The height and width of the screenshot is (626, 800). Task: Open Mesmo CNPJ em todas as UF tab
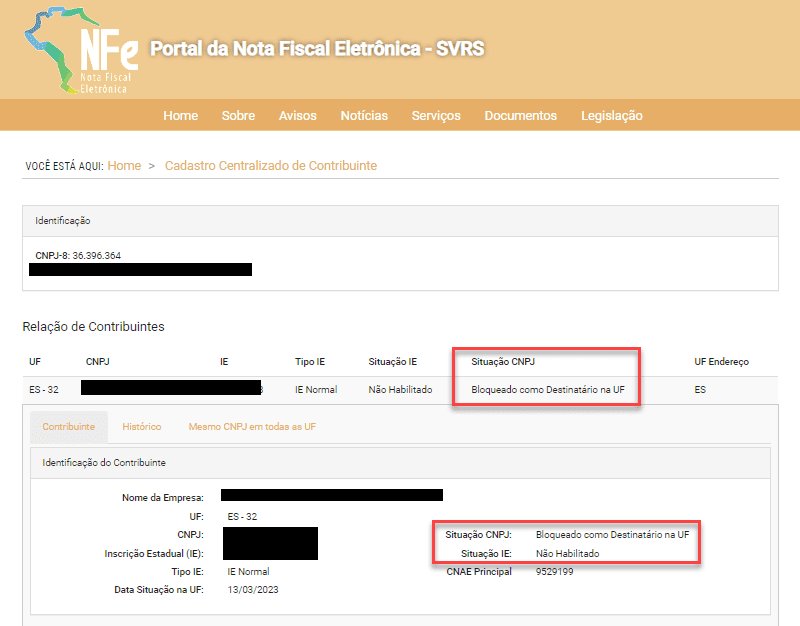[x=252, y=427]
